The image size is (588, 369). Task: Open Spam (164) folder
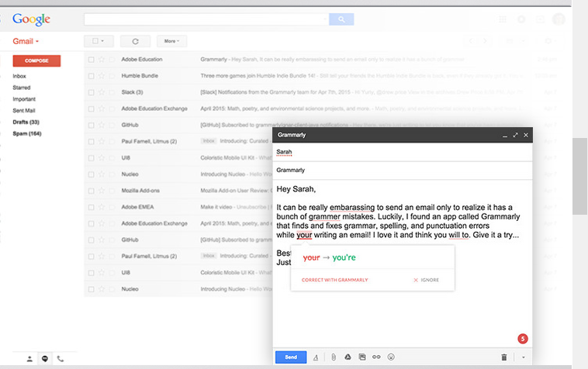tap(27, 134)
